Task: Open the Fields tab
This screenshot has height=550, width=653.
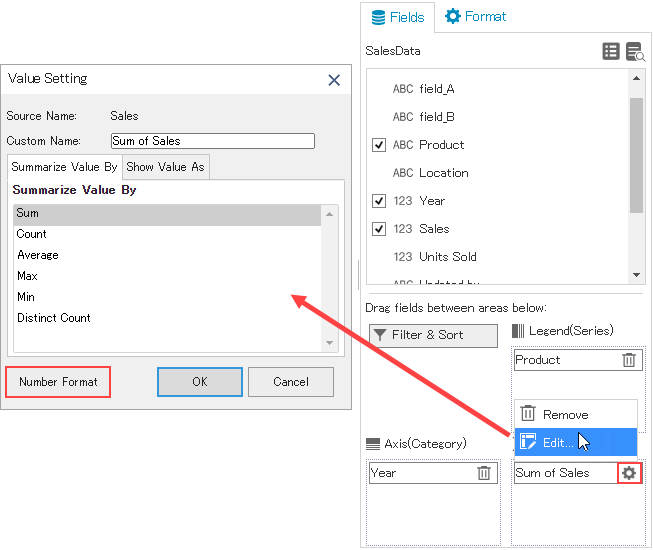Action: pos(397,17)
